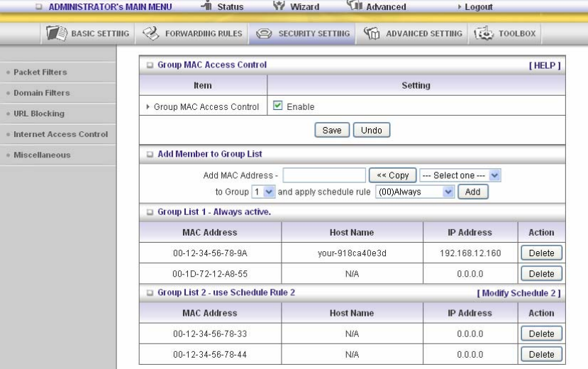Select host name your-918ca40e3d
This screenshot has height=369, width=588.
coord(352,253)
